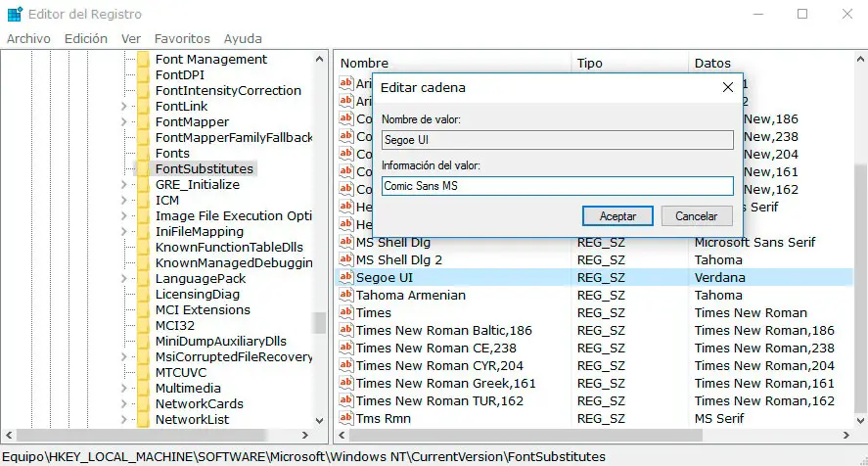Click the Microsoft Sans Serif data cell
Viewport: 868px width, 466px height.
click(x=754, y=242)
